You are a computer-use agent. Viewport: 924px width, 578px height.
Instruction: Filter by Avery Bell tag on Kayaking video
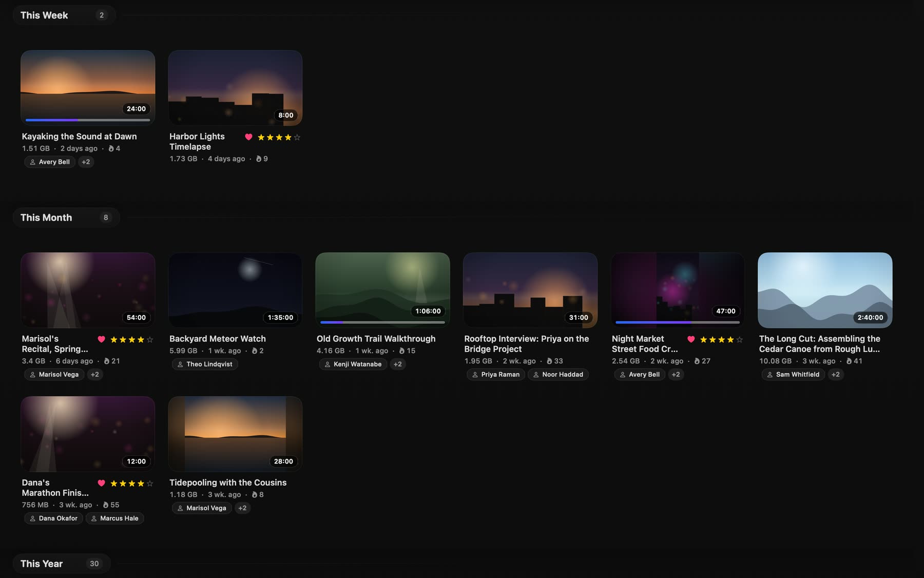pos(50,162)
